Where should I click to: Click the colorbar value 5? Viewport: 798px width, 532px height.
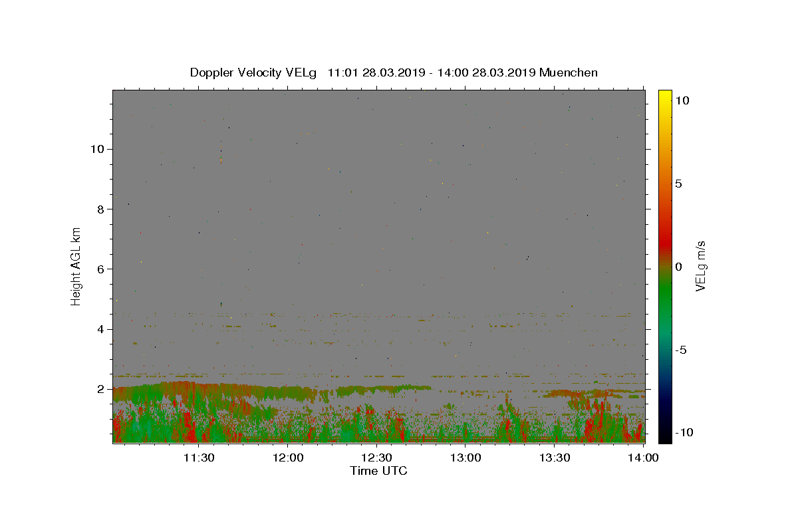[678, 184]
